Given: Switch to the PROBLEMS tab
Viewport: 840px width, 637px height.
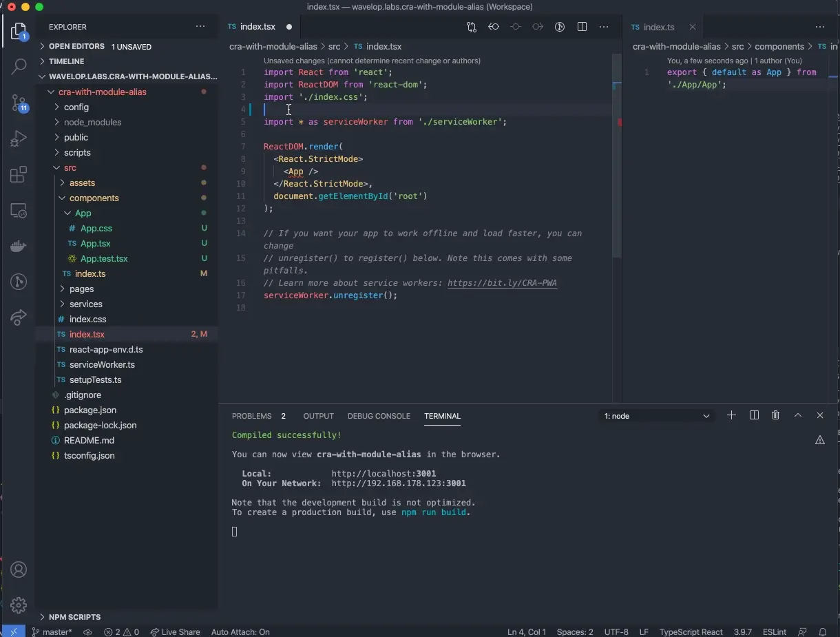Looking at the screenshot, I should 252,416.
